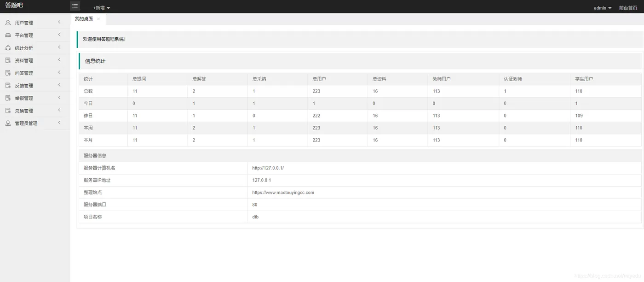Click the 昨日 总用户 value 222

tap(316, 116)
